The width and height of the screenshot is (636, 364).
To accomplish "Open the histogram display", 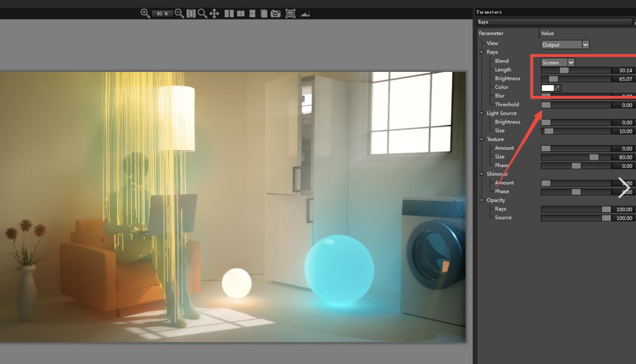I will coord(305,13).
